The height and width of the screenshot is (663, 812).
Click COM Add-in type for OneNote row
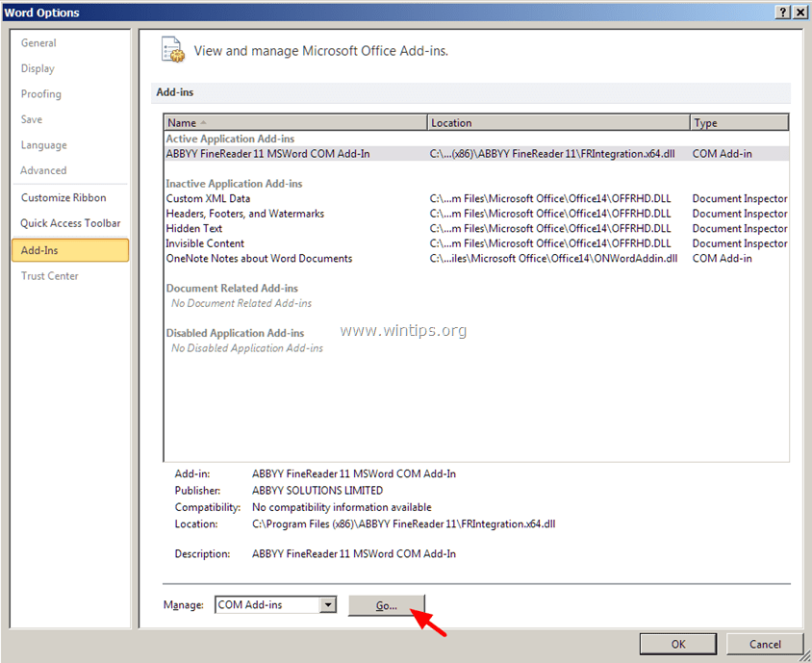pyautogui.click(x=722, y=259)
